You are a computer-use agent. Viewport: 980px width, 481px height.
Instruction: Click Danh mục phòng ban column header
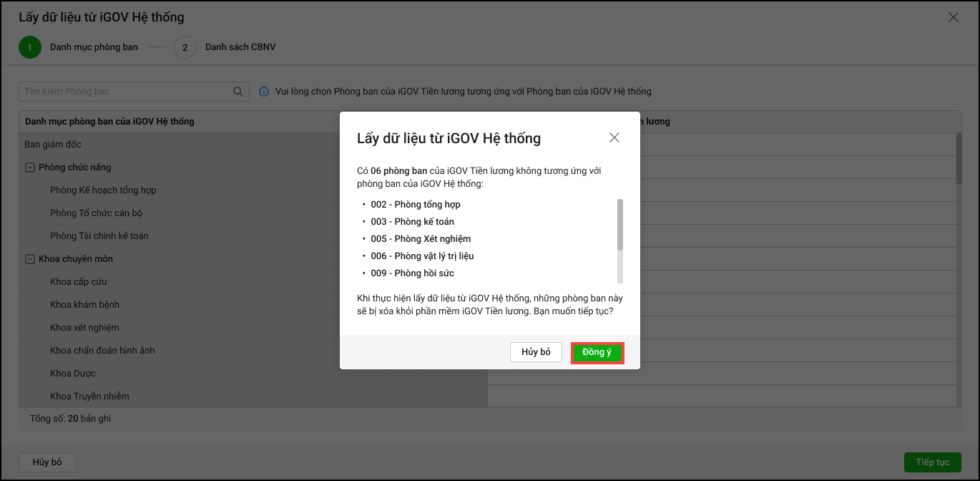109,122
